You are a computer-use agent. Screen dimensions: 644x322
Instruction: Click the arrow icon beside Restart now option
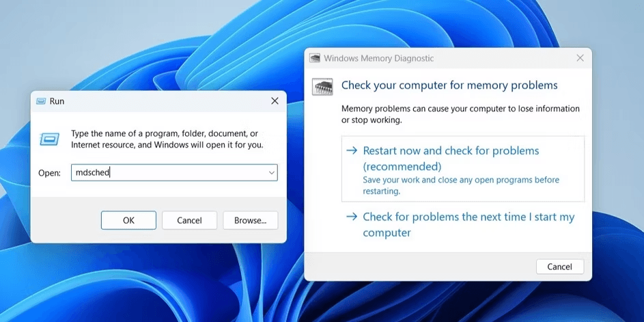point(352,150)
